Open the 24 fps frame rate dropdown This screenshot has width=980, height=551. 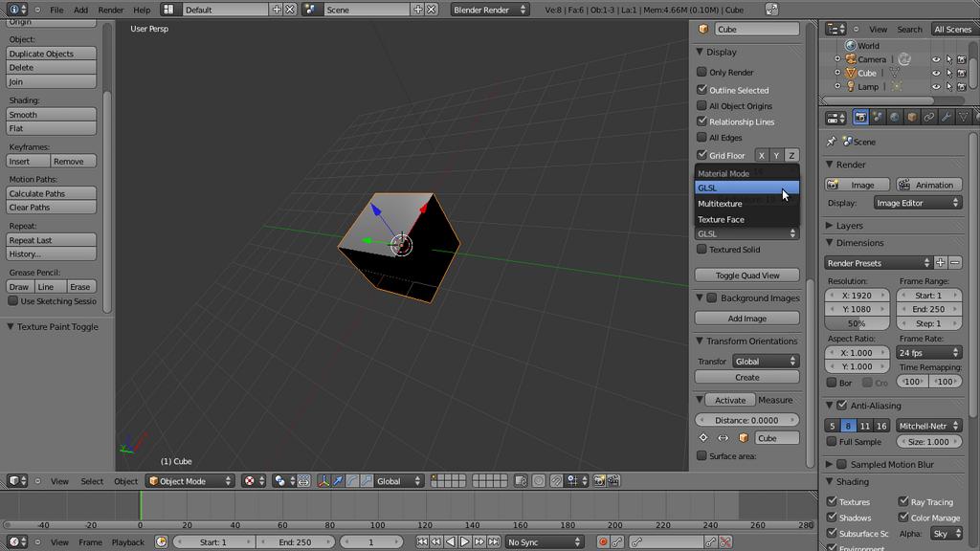pyautogui.click(x=928, y=353)
